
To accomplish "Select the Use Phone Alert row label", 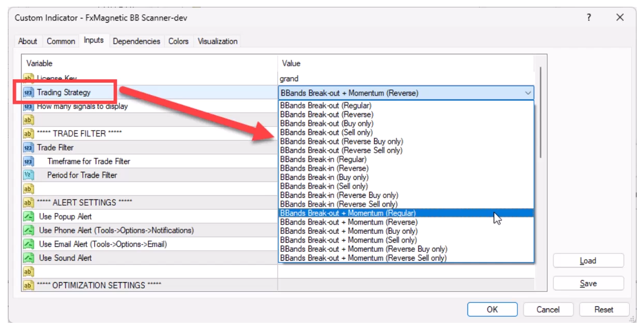I will [116, 230].
